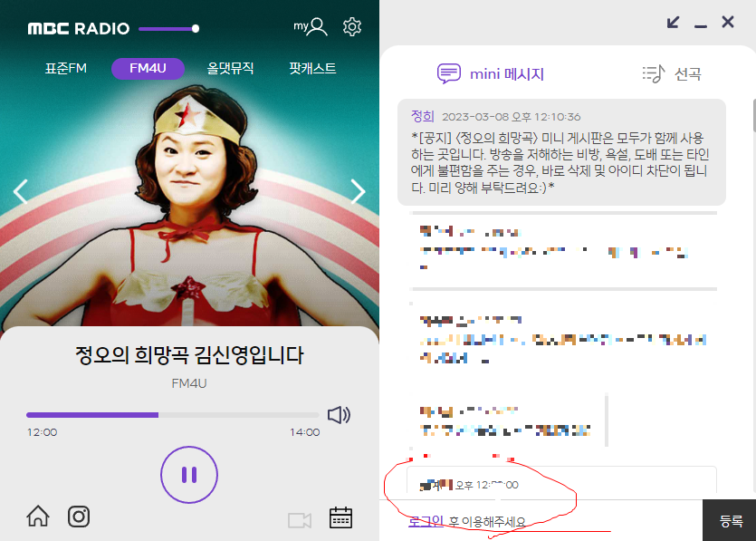Screen dimensions: 756x541
Task: Pause the radio playback
Action: click(x=189, y=475)
